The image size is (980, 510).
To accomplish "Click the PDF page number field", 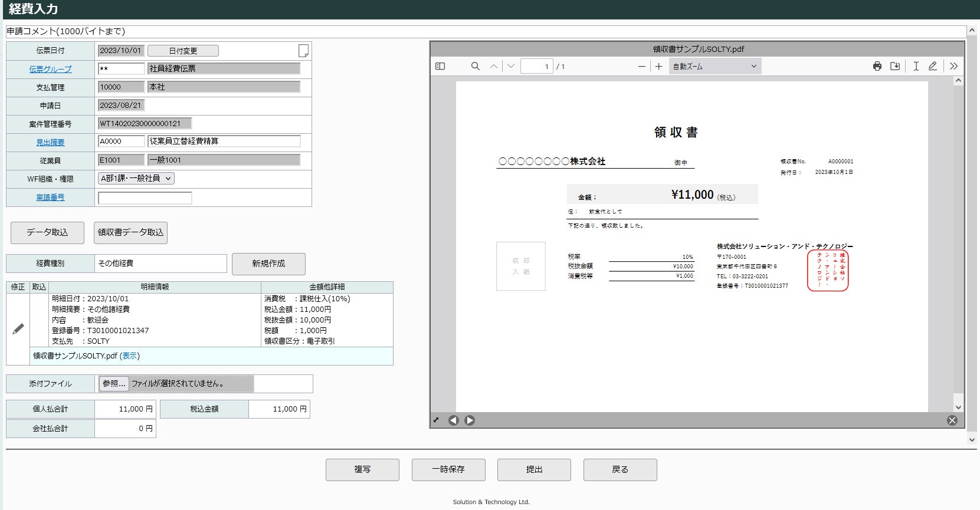I will (536, 67).
